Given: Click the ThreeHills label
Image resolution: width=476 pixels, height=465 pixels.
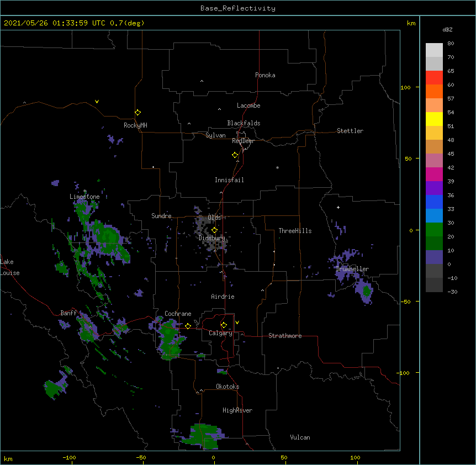Looking at the screenshot, I should pyautogui.click(x=295, y=231).
